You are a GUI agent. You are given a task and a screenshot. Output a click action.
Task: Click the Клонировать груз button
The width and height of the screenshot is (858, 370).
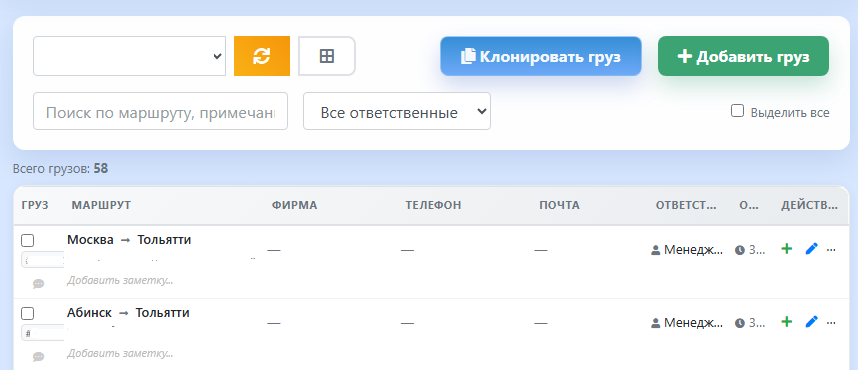click(541, 56)
